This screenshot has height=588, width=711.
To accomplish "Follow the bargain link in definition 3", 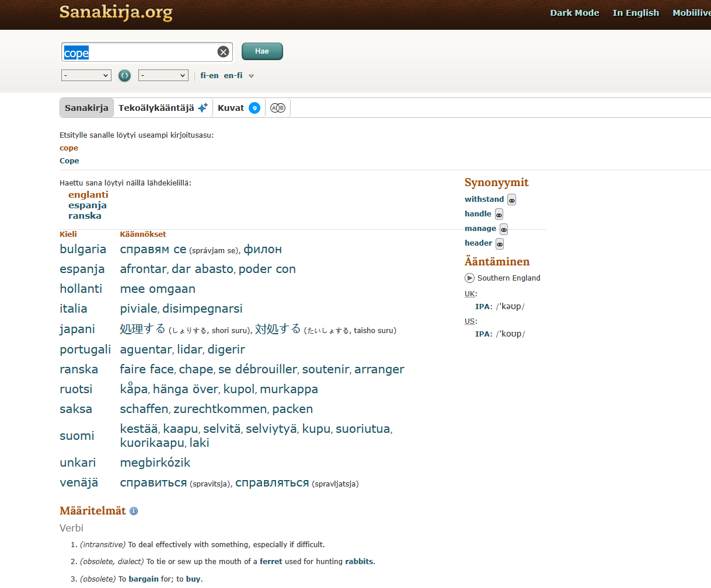I will 144,579.
